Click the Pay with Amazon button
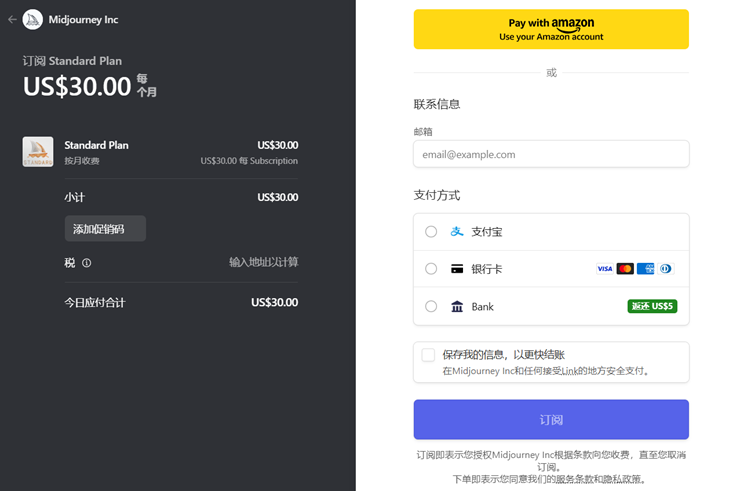This screenshot has height=491, width=740. click(x=551, y=29)
